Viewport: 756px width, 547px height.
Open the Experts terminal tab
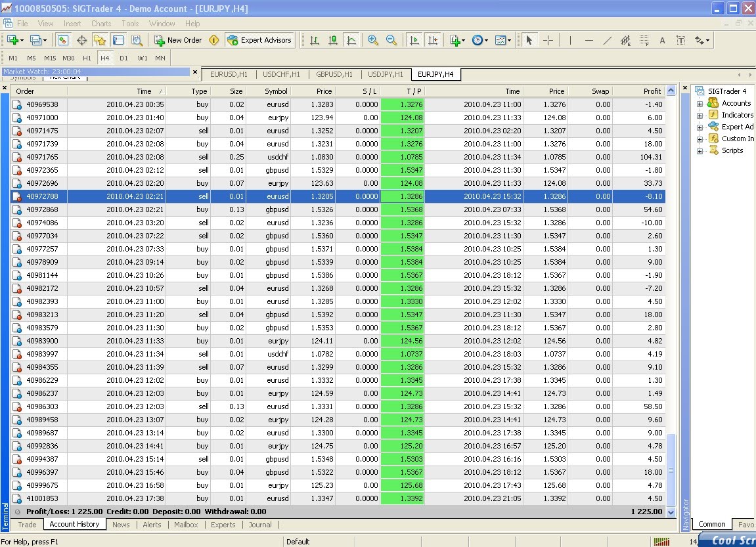pyautogui.click(x=223, y=525)
